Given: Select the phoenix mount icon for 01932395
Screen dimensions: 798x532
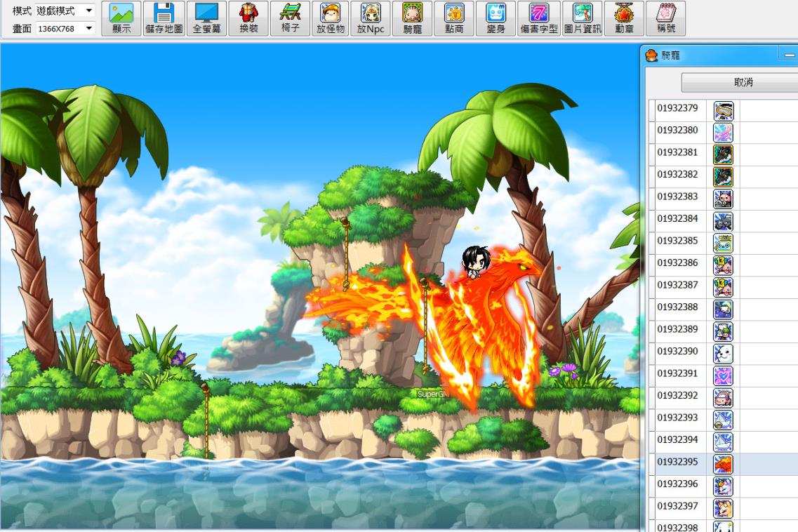Looking at the screenshot, I should [x=723, y=465].
